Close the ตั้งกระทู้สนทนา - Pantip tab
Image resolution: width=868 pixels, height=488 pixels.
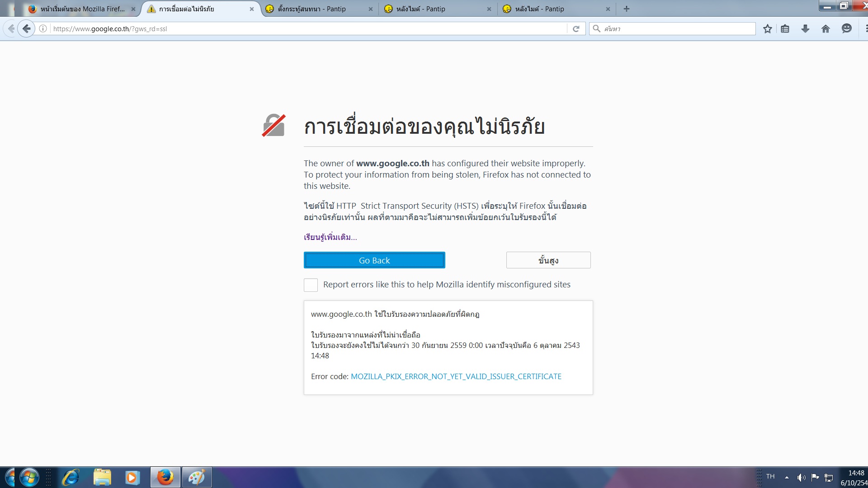(x=371, y=9)
